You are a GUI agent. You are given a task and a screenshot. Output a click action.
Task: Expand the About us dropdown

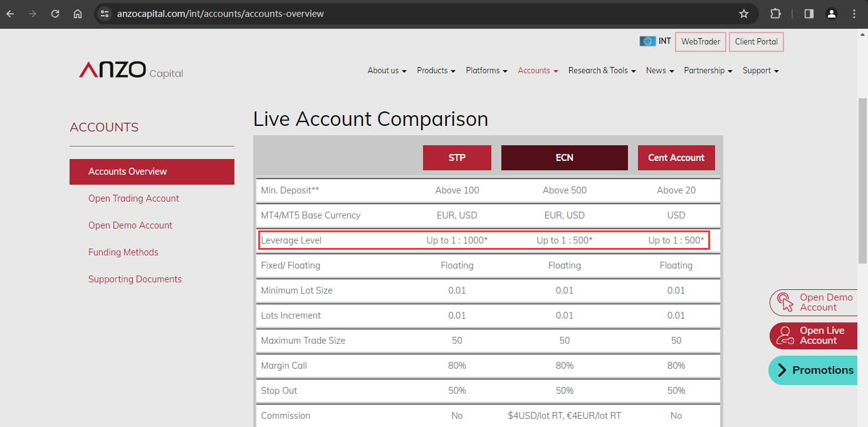point(387,71)
